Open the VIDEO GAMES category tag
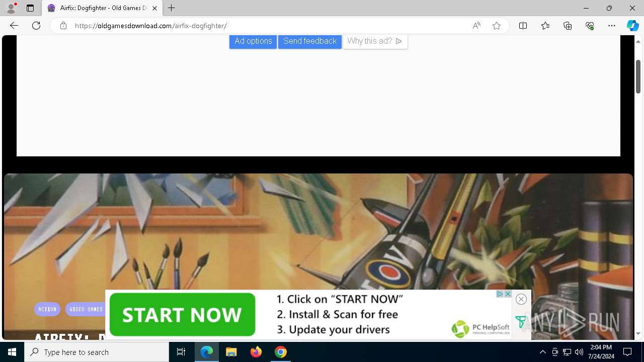 86,309
